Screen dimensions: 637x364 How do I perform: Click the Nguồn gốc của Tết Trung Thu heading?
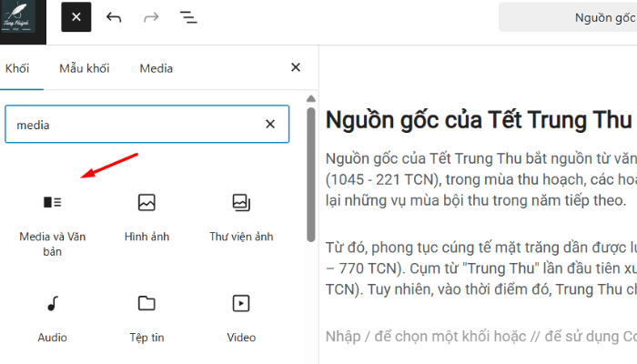[x=478, y=119]
